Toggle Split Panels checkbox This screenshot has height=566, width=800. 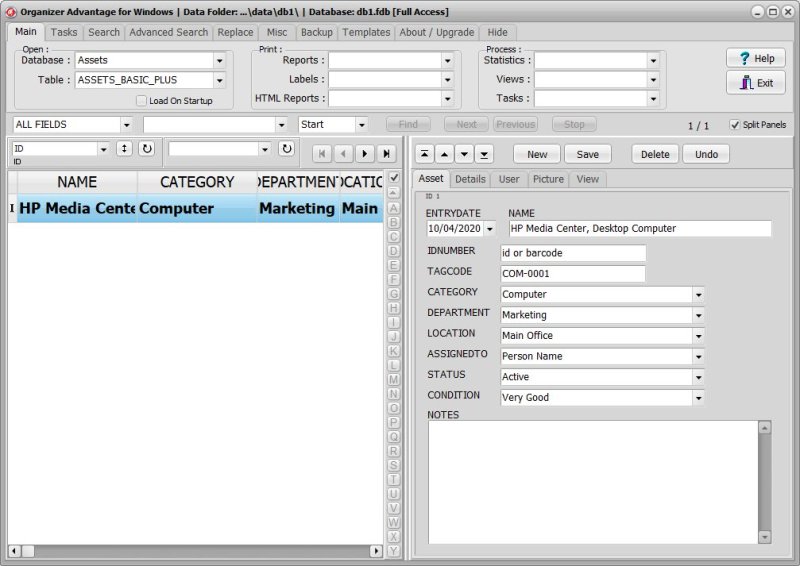(735, 125)
